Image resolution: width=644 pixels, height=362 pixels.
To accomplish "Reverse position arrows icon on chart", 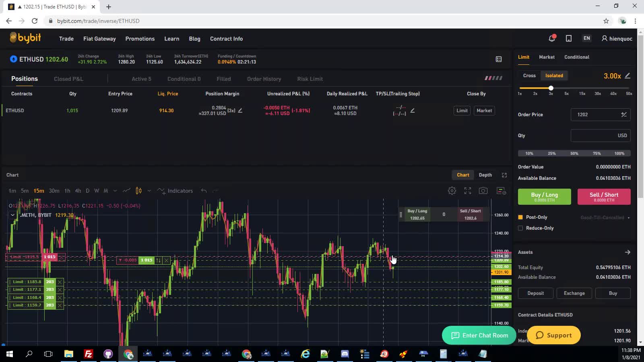I will (158, 260).
